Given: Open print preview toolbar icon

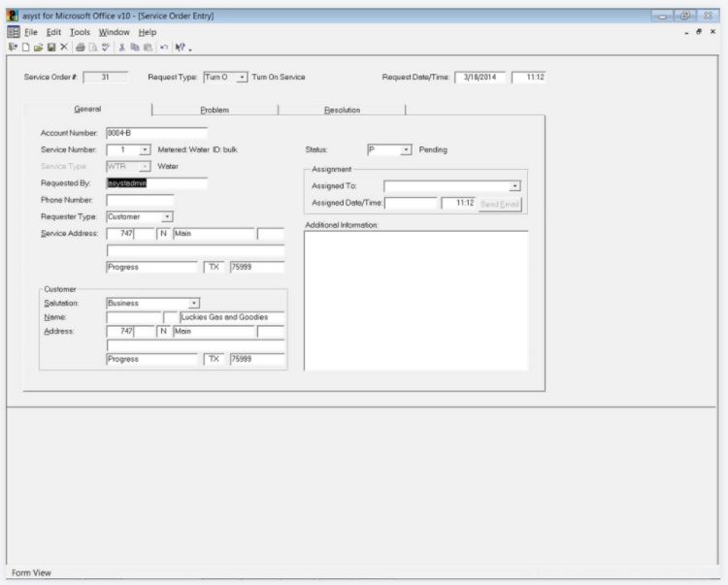Looking at the screenshot, I should pyautogui.click(x=93, y=47).
